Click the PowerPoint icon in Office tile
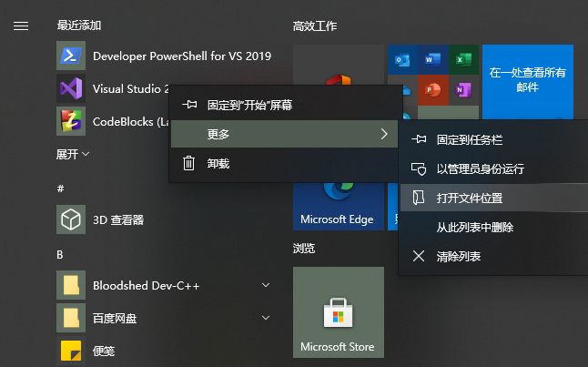This screenshot has width=588, height=367. [x=432, y=90]
